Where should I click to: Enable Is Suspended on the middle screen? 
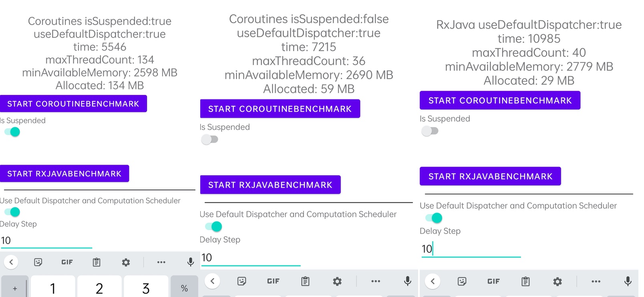[x=209, y=139]
